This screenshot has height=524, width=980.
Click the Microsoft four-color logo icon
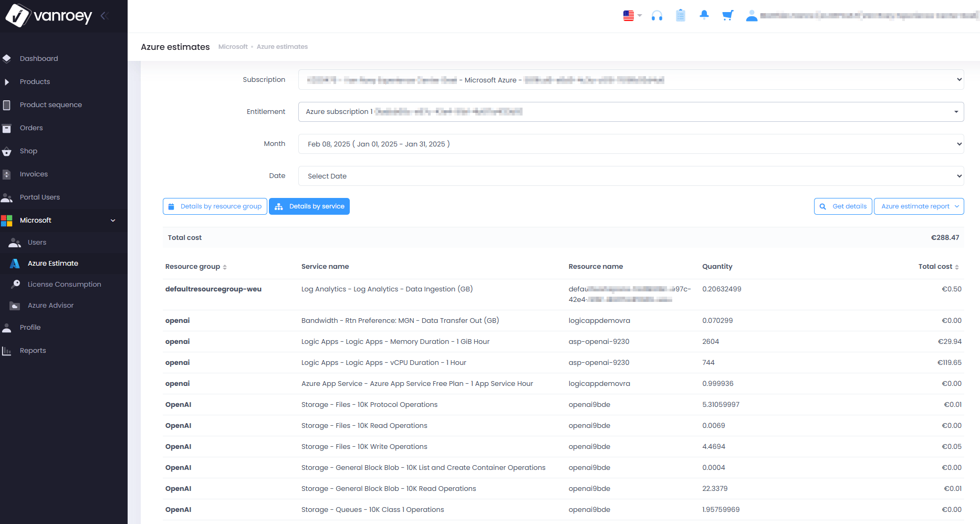[7, 221]
